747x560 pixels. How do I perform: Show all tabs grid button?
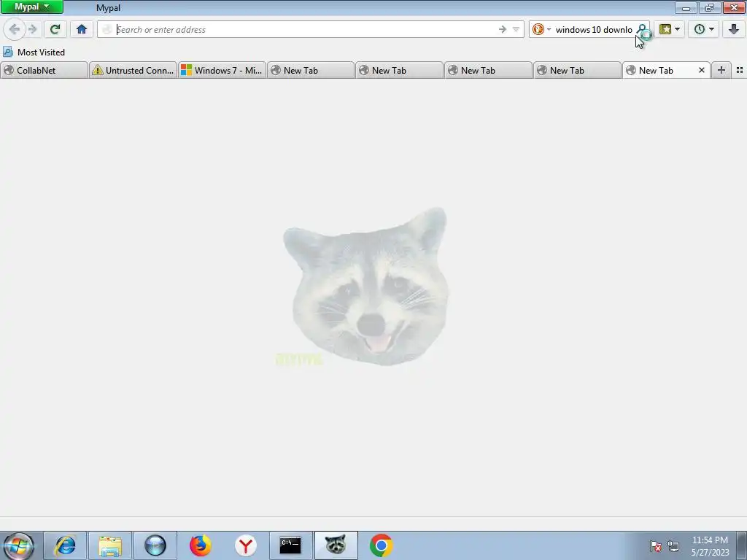(740, 71)
